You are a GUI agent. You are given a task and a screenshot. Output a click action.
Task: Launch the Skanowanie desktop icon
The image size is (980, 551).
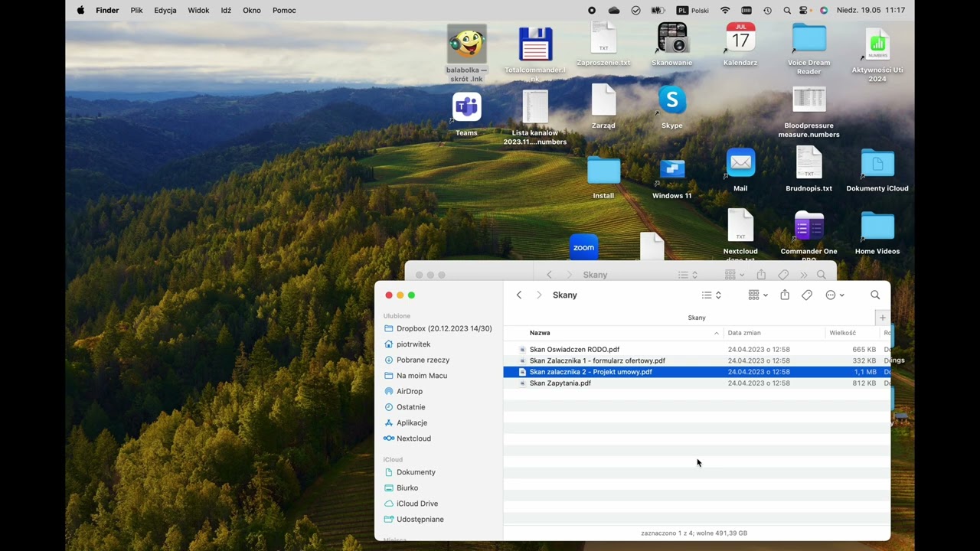pyautogui.click(x=672, y=38)
